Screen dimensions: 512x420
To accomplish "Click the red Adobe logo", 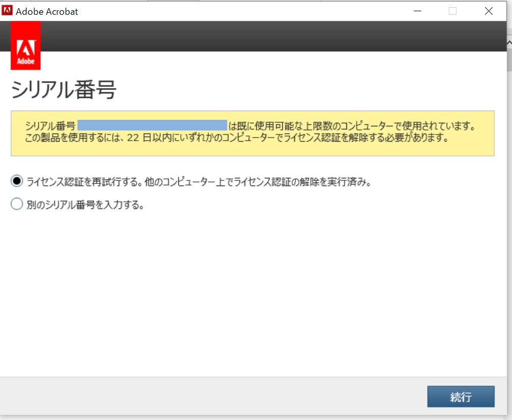I will click(x=25, y=46).
